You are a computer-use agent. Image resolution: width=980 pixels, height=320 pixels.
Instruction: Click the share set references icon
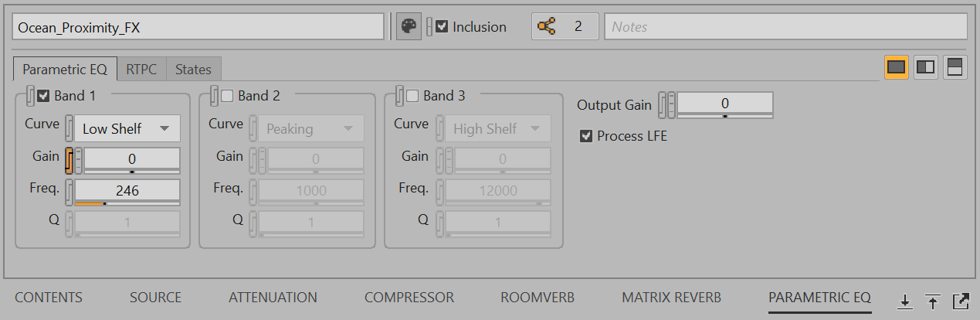(547, 26)
